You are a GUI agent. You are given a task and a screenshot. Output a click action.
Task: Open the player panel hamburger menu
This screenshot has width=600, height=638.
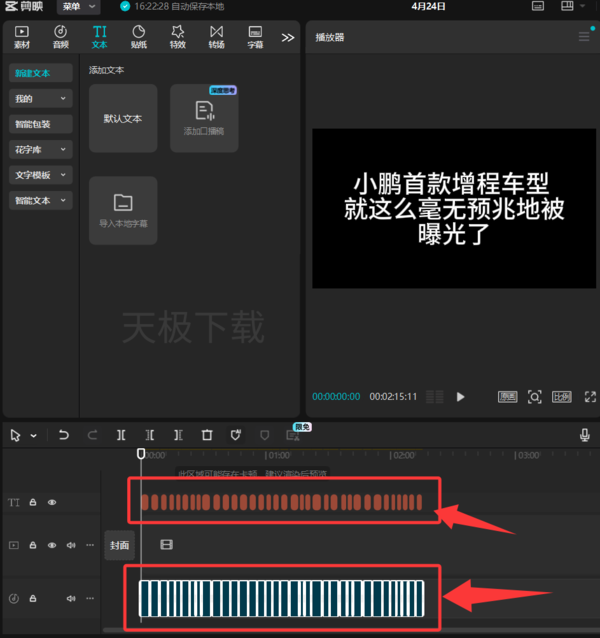point(584,37)
